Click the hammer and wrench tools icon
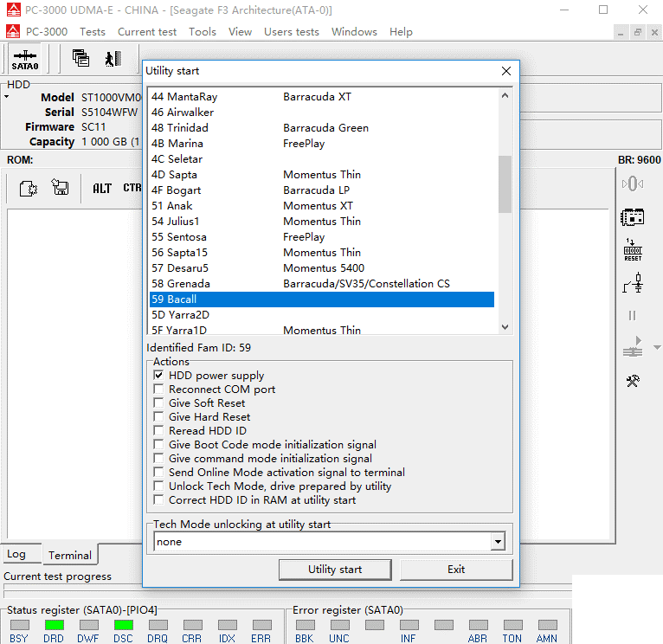663x644 pixels. pyautogui.click(x=633, y=381)
